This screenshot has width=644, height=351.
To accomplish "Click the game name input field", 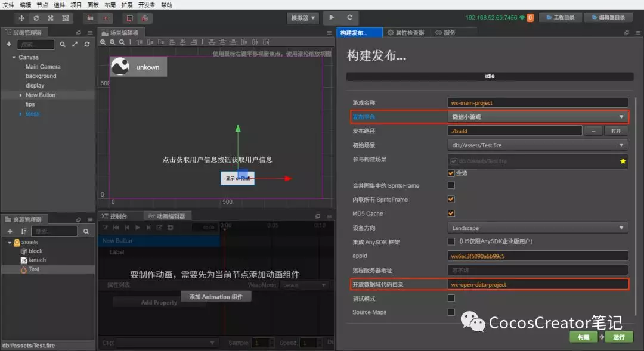I will point(538,102).
